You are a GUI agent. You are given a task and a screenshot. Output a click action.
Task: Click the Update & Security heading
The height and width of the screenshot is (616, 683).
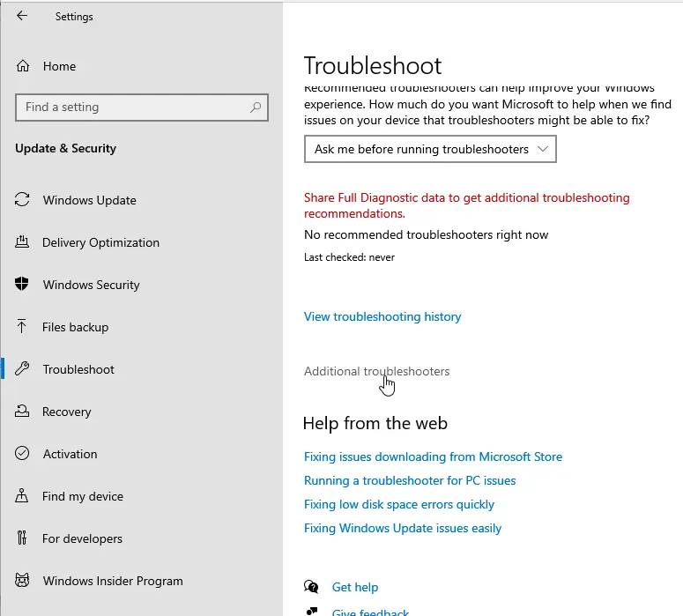pos(65,149)
